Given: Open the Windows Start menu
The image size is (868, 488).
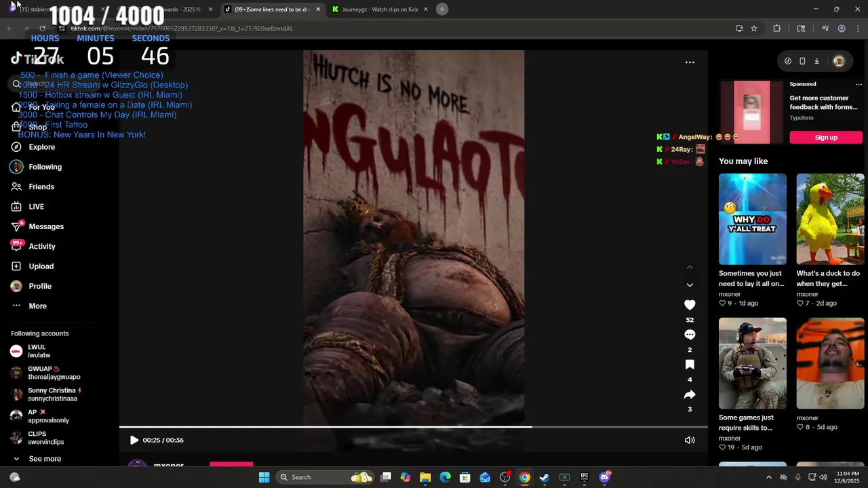Looking at the screenshot, I should pyautogui.click(x=264, y=477).
